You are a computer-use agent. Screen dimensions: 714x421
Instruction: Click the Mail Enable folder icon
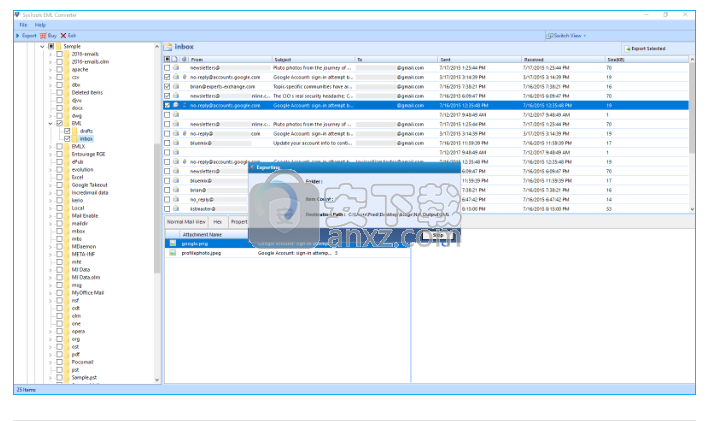tap(67, 216)
